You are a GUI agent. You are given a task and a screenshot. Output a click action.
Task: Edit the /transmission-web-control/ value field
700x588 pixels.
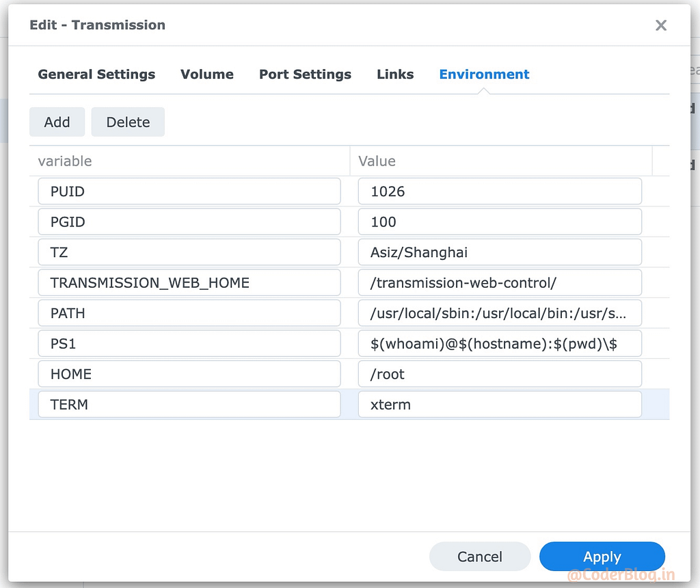pos(500,282)
